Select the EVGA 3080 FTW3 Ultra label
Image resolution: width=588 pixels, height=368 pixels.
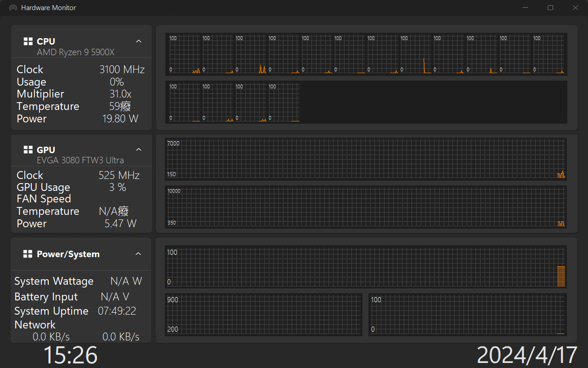click(80, 161)
